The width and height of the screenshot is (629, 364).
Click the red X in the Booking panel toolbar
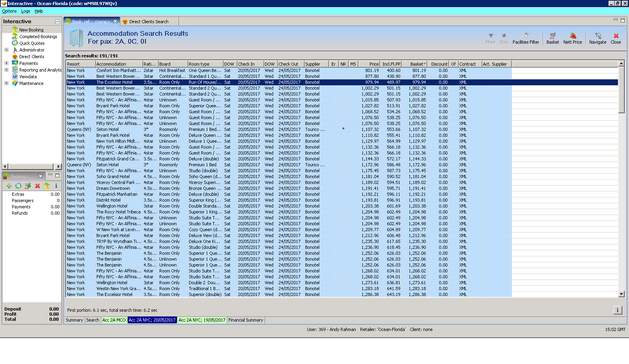coord(37,186)
